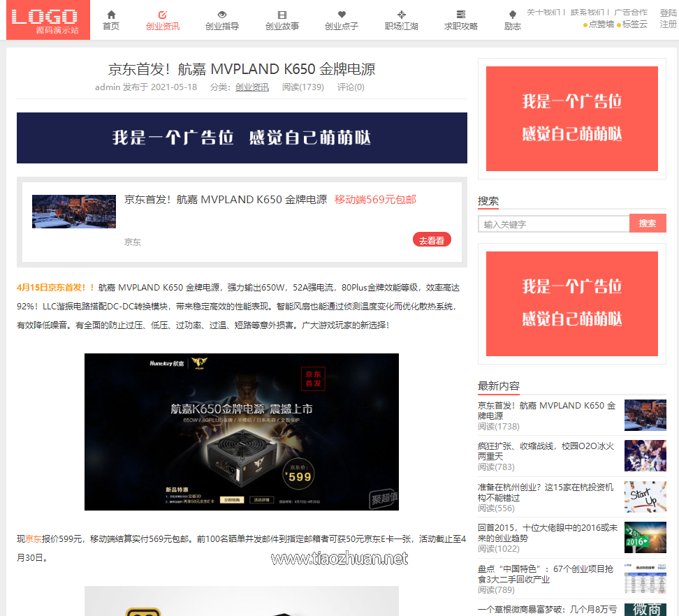This screenshot has height=616, width=679.
Task: Open the snowy village product thumbnail
Action: click(x=74, y=211)
